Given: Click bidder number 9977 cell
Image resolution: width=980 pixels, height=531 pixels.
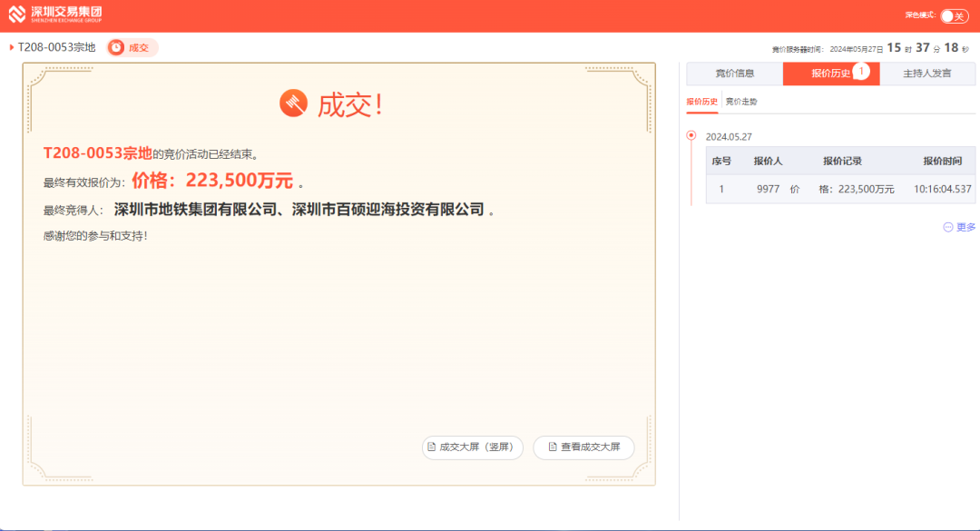Looking at the screenshot, I should tap(769, 189).
